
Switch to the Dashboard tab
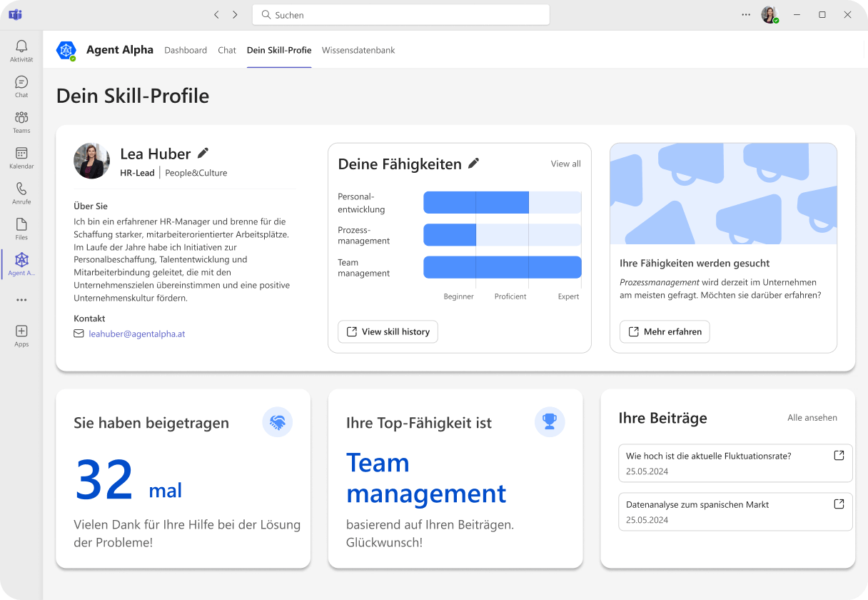click(186, 50)
